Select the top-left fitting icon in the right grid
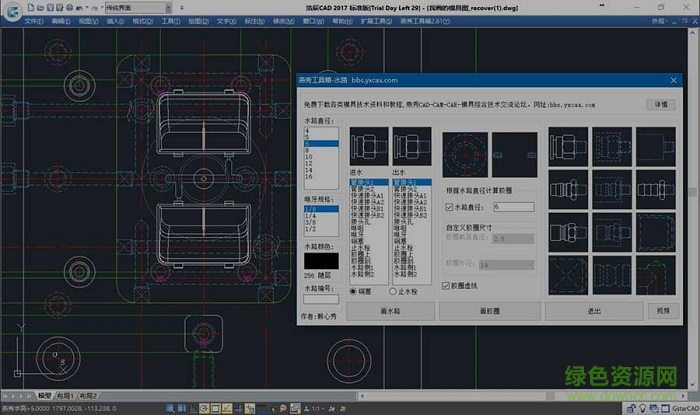 (569, 146)
